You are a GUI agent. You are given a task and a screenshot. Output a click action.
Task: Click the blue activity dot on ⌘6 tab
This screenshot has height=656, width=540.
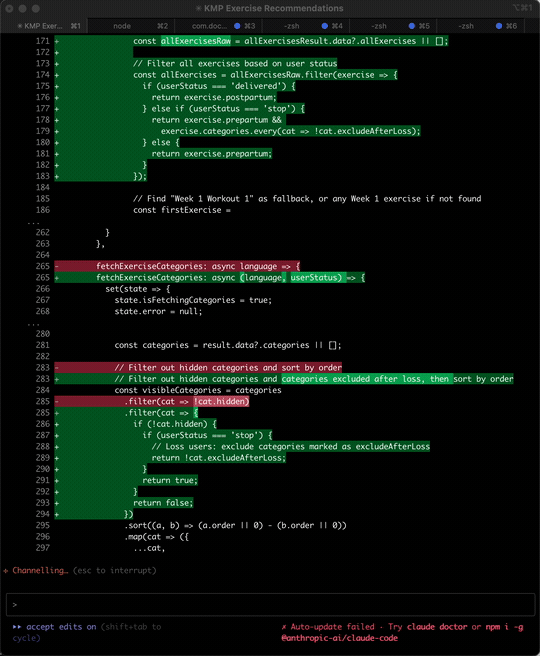(499, 26)
